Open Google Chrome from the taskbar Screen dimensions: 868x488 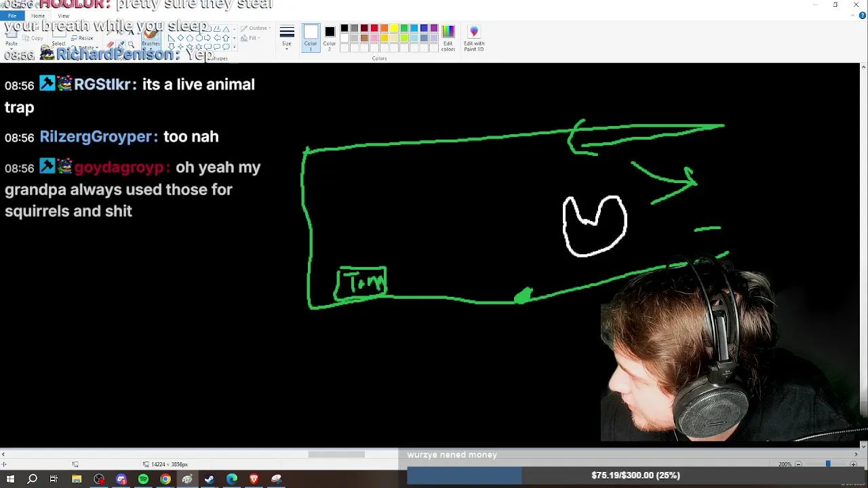[x=165, y=479]
